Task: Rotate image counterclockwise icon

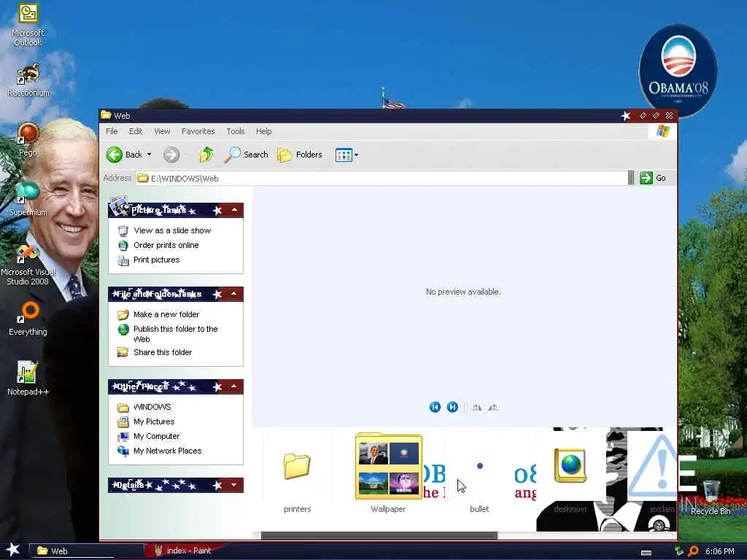Action: point(493,407)
